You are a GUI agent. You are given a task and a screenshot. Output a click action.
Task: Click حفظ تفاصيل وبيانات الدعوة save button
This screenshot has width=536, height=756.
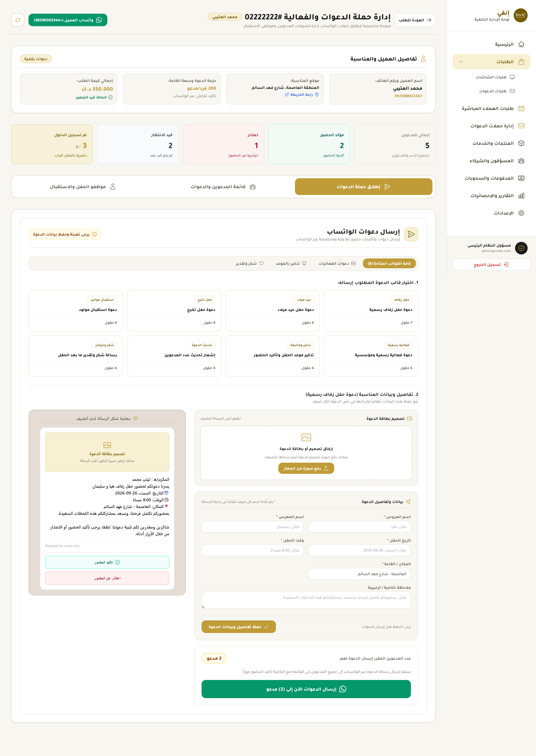tap(239, 627)
